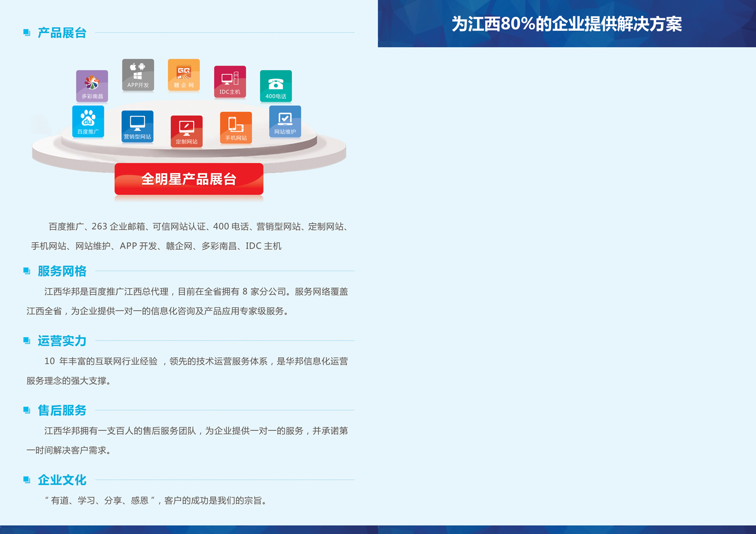Click the red 全明星产品展台 button
This screenshot has width=756, height=534.
click(189, 179)
